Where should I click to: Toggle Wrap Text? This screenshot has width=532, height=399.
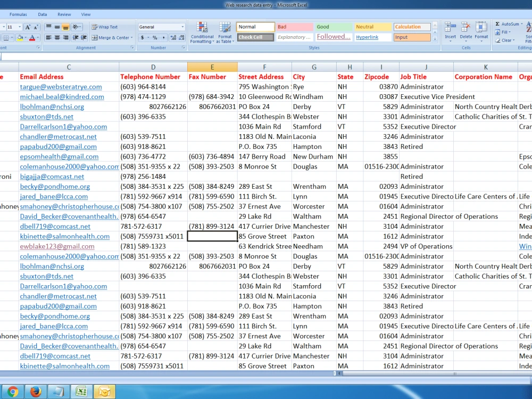(104, 27)
